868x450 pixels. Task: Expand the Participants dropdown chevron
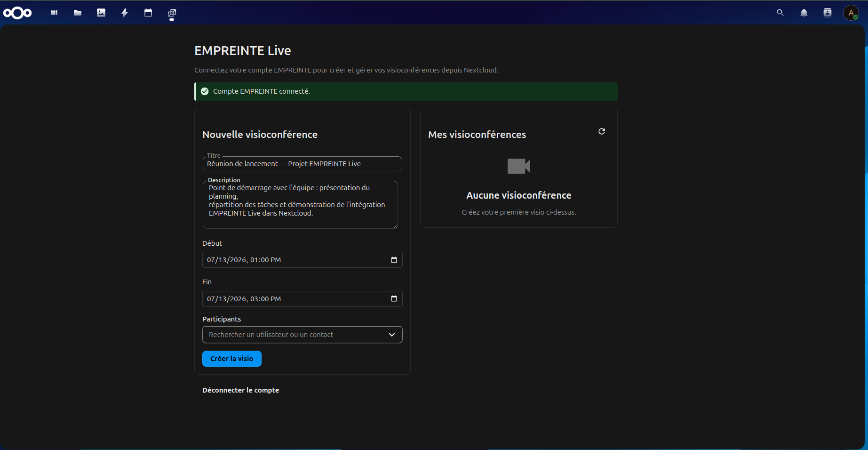392,335
